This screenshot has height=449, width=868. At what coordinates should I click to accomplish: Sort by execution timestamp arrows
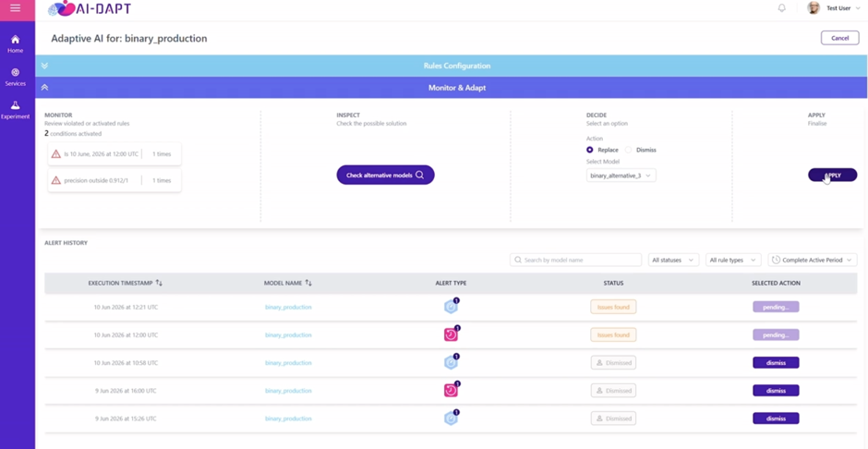point(159,283)
